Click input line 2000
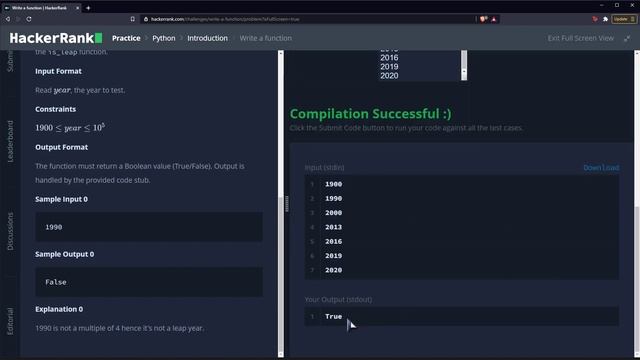Screen dimensions: 640x360 pos(333,213)
